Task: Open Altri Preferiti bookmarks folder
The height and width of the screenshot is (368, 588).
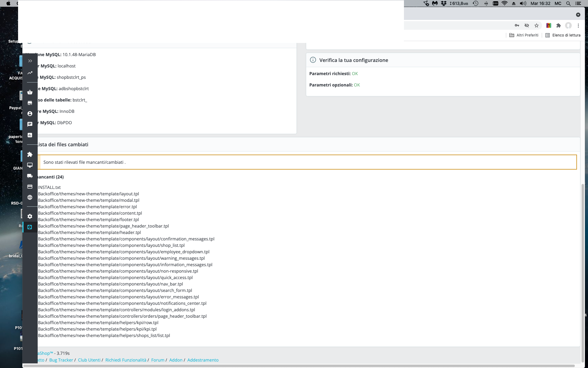Action: [524, 35]
